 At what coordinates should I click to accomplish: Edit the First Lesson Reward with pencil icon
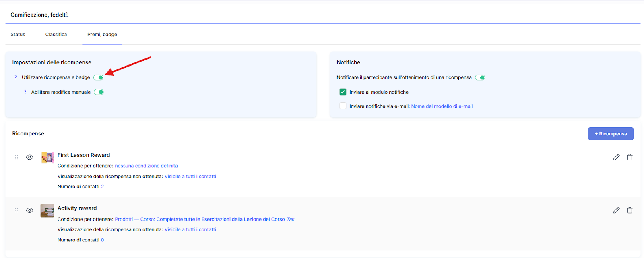616,157
